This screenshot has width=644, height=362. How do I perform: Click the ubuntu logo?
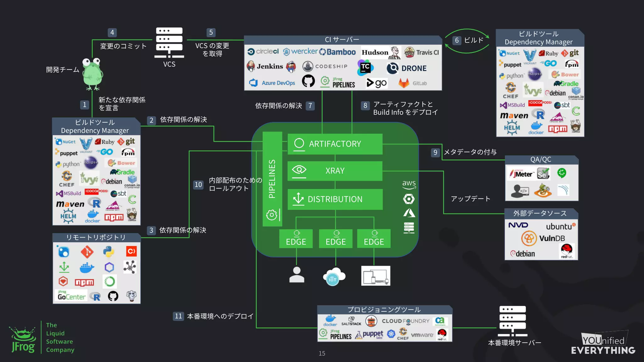pos(561,226)
